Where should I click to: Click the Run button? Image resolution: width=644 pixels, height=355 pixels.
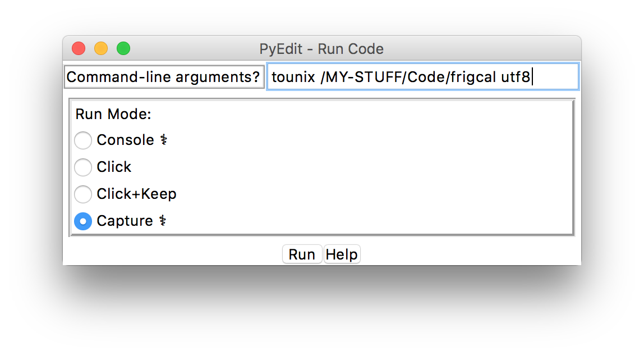pos(302,254)
